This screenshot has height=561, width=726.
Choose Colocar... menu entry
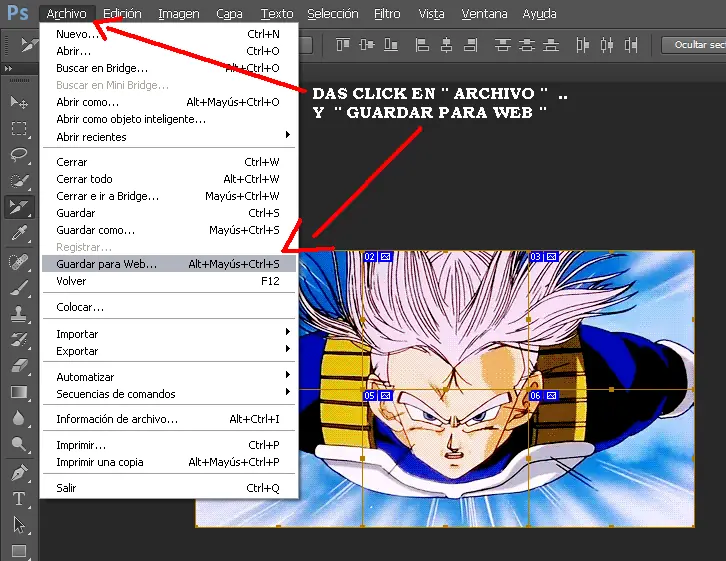point(169,307)
